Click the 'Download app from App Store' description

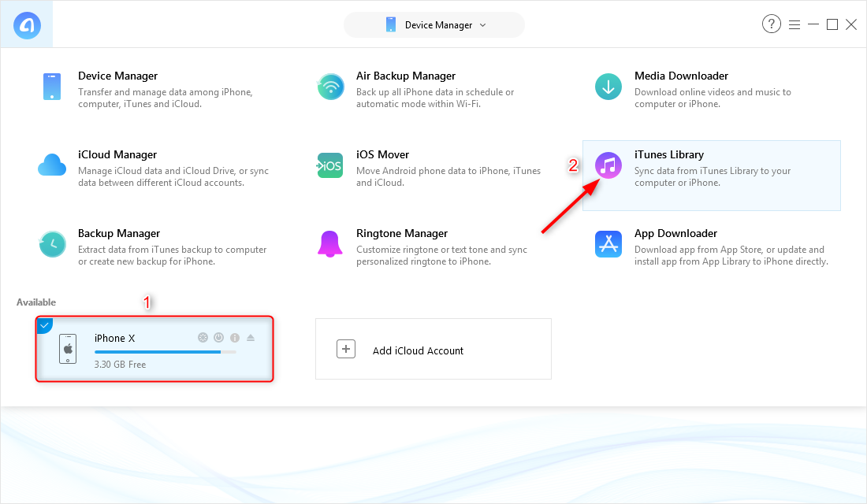pos(731,255)
